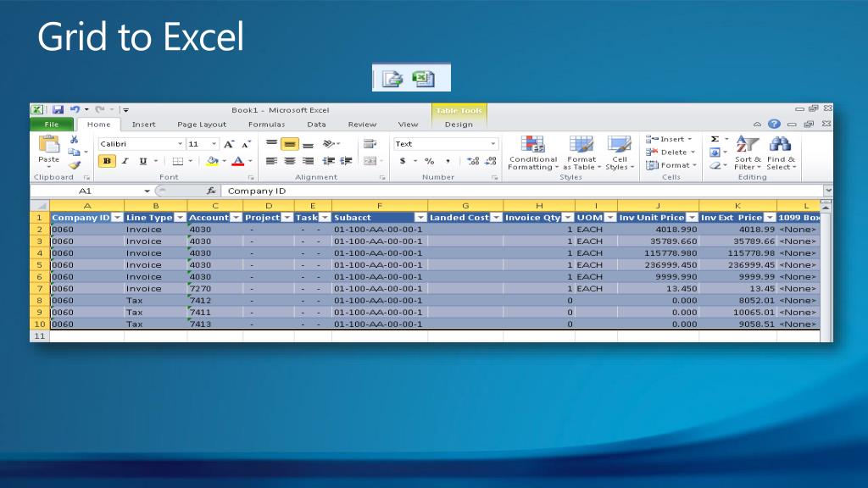Click the Increase Font Size icon
This screenshot has width=868, height=488.
point(229,144)
